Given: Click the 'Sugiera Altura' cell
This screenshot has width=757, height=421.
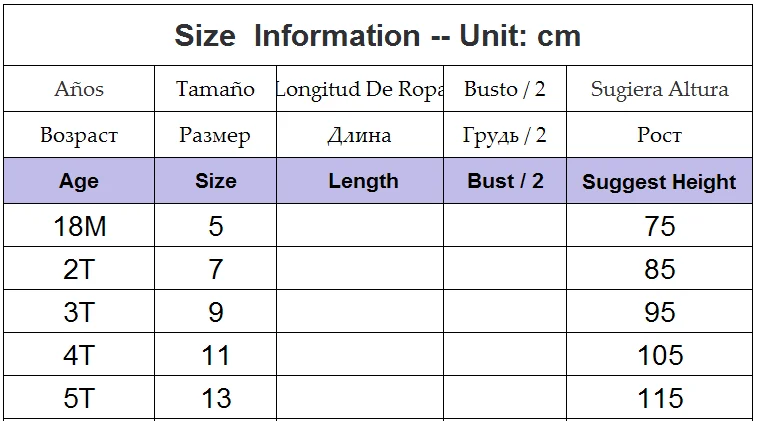Looking at the screenshot, I should 659,89.
